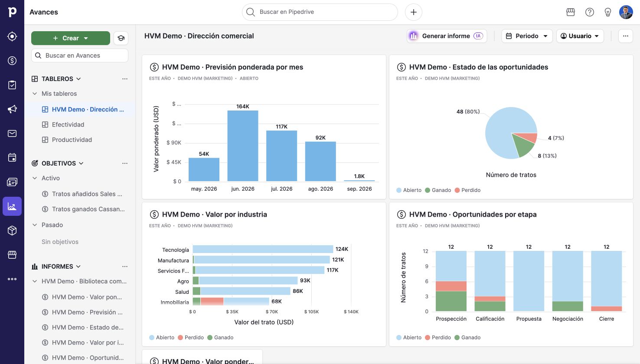The width and height of the screenshot is (640, 364).
Task: Toggle Perdido legend in Valor por industria
Action: click(191, 338)
